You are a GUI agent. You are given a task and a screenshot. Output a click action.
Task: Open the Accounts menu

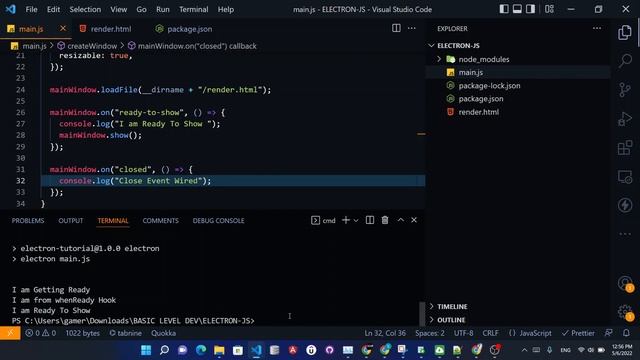pyautogui.click(x=624, y=283)
